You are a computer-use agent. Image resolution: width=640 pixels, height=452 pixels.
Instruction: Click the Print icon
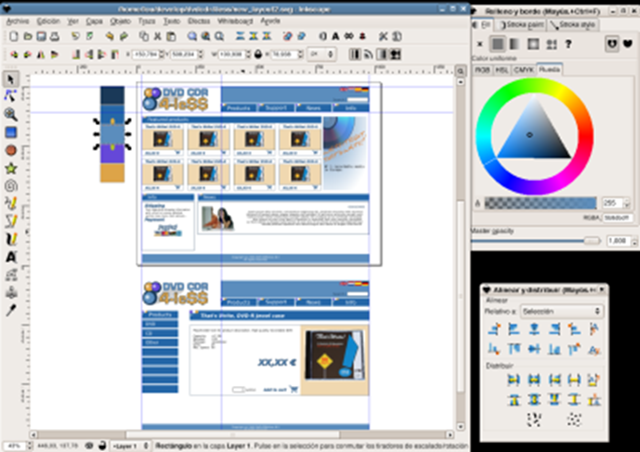click(54, 36)
